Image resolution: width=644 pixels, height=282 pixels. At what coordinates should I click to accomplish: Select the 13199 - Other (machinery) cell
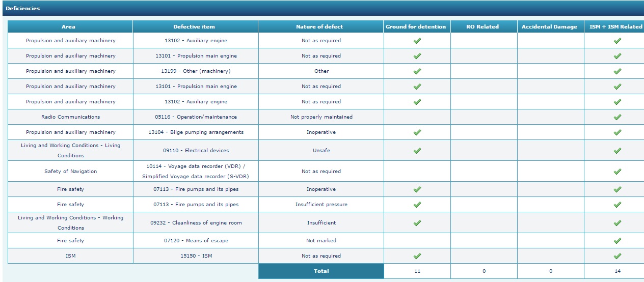(196, 71)
